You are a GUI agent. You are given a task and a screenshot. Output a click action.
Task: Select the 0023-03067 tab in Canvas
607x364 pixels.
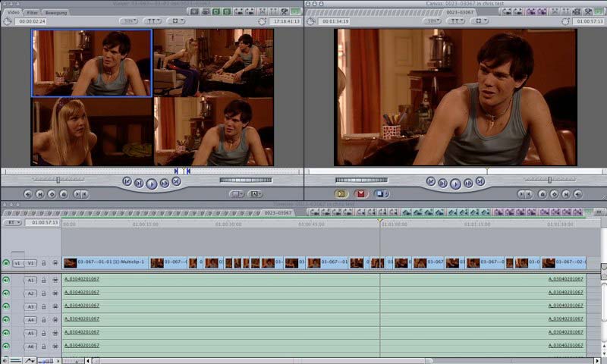[x=460, y=12]
